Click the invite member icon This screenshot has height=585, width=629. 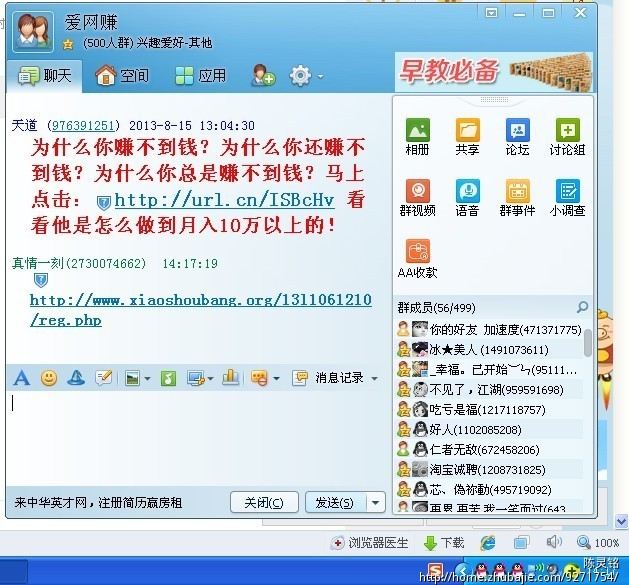click(263, 75)
